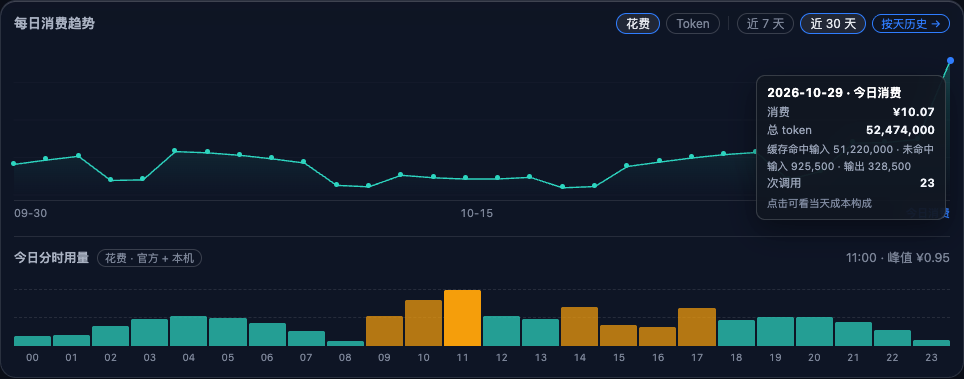
Task: Select the hour 01 bar
Action: coord(71,340)
